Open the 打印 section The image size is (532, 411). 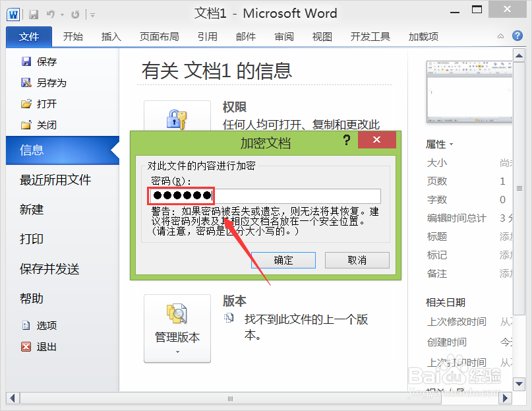(x=32, y=239)
